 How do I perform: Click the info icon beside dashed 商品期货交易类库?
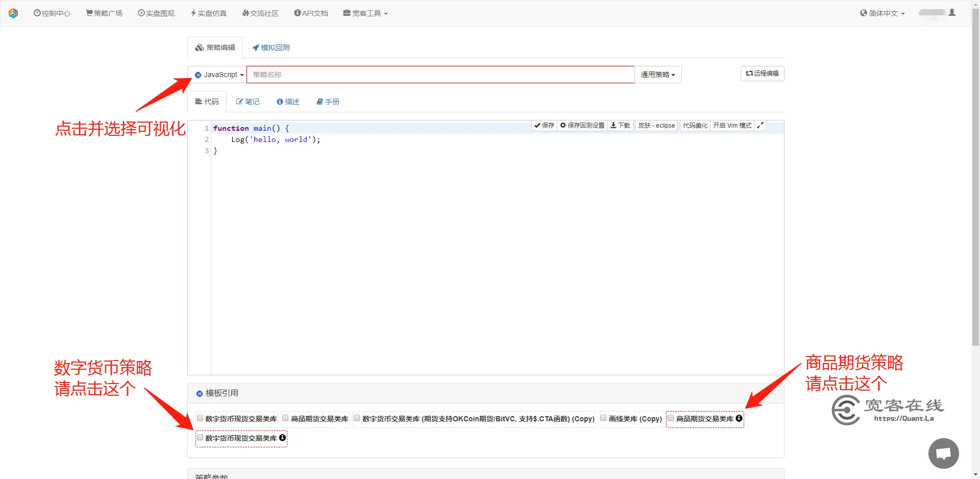click(x=739, y=418)
